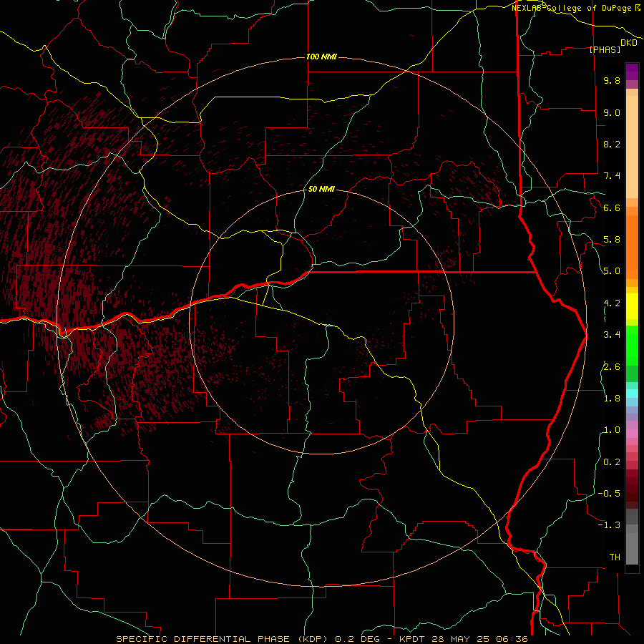Screen dimensions: 644x644
Task: Click the DKD label above the color scale
Action: 629,42
